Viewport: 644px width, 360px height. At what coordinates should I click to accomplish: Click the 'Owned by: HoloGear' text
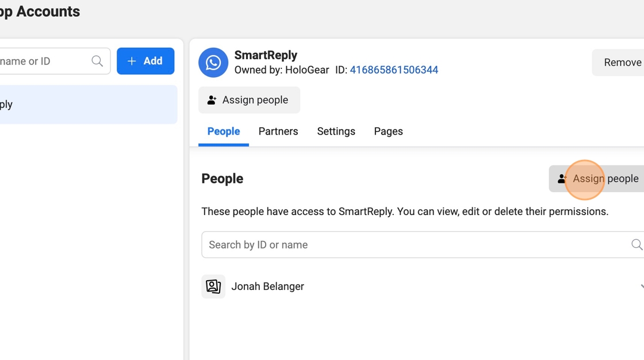tap(282, 70)
